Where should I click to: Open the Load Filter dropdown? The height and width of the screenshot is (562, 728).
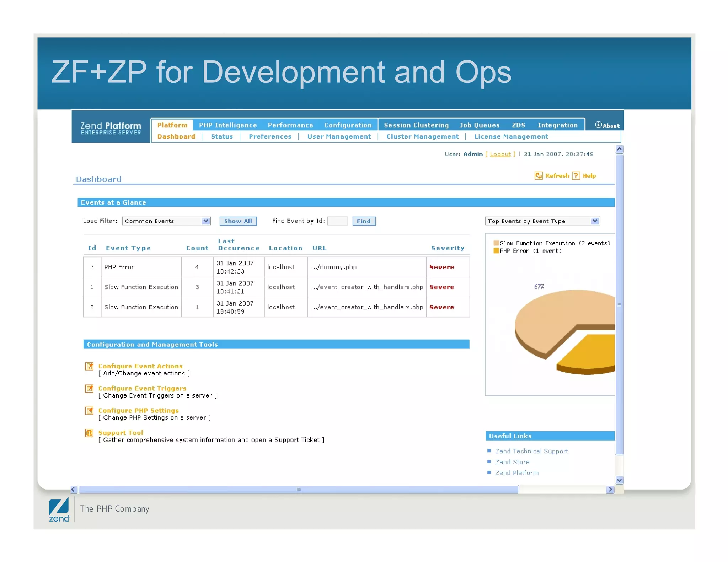[x=166, y=221]
